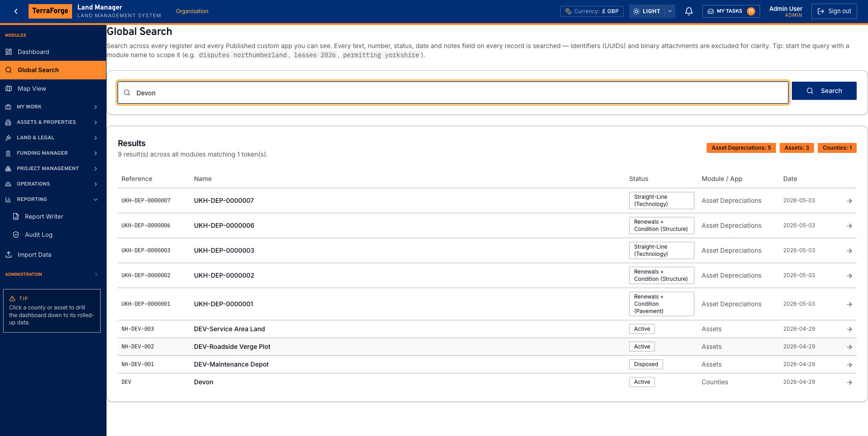Click the My Work briefcase icon
The height and width of the screenshot is (436, 868).
coord(8,107)
